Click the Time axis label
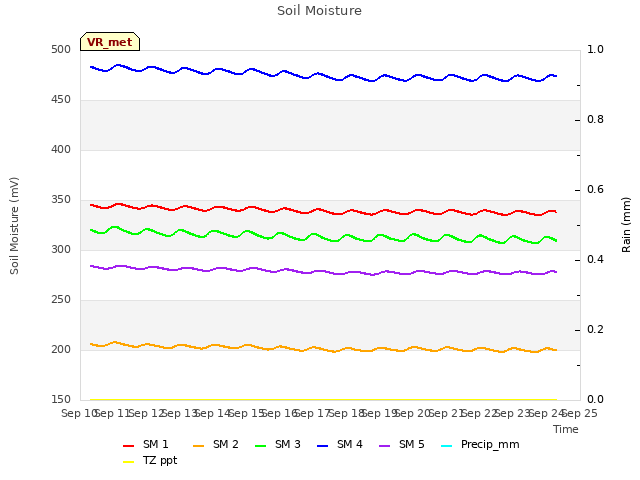Image resolution: width=640 pixels, height=480 pixels. (x=566, y=429)
